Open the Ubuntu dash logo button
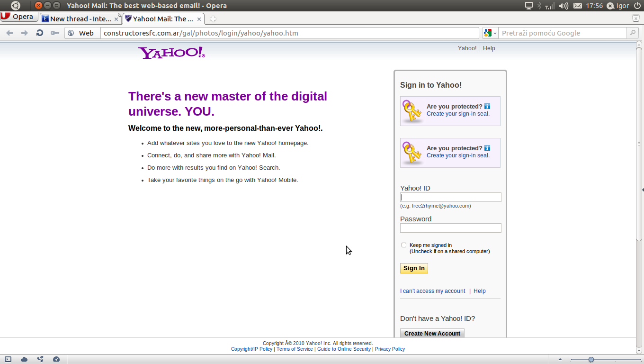 point(16,6)
